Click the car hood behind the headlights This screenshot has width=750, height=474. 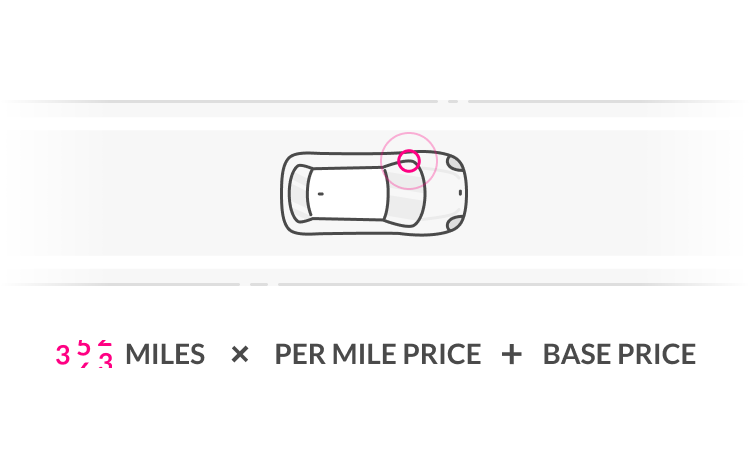[x=442, y=193]
